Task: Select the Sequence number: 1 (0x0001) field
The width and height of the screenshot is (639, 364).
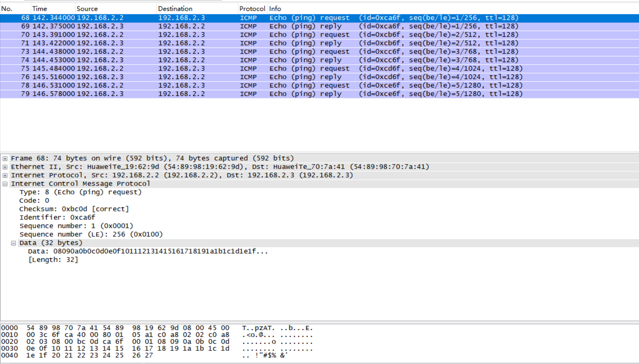Action: 76,226
